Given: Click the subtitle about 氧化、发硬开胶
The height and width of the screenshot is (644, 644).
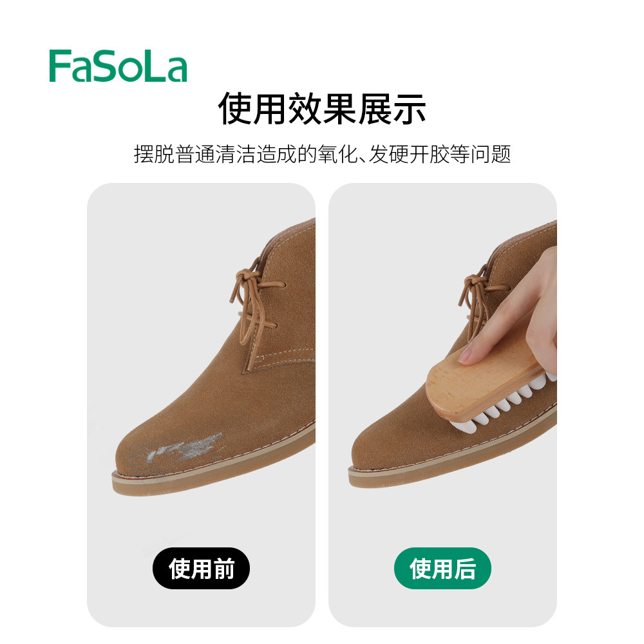Looking at the screenshot, I should tap(322, 155).
